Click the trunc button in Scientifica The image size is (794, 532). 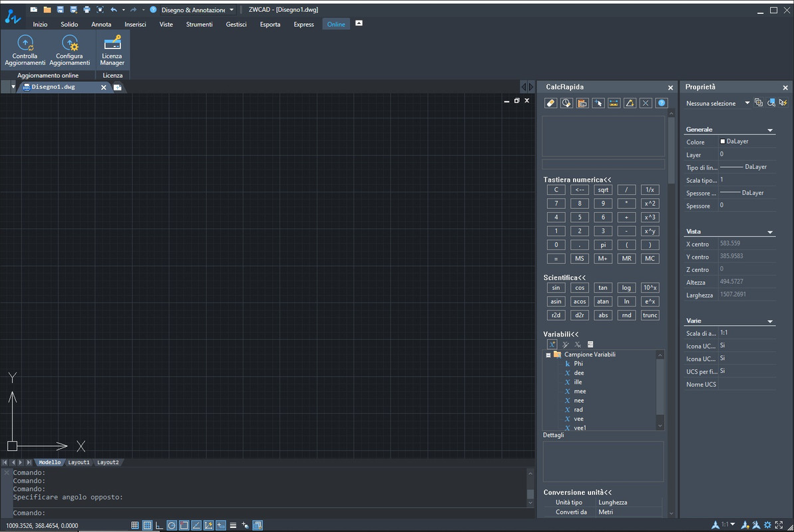[650, 315]
